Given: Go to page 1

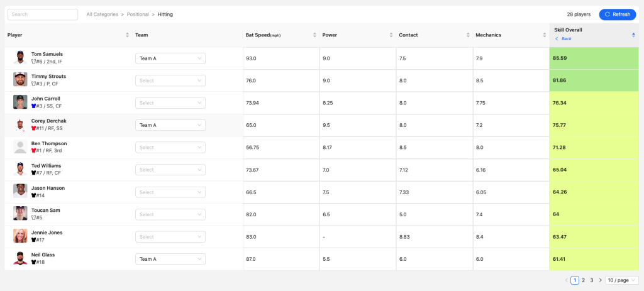Looking at the screenshot, I should point(575,280).
